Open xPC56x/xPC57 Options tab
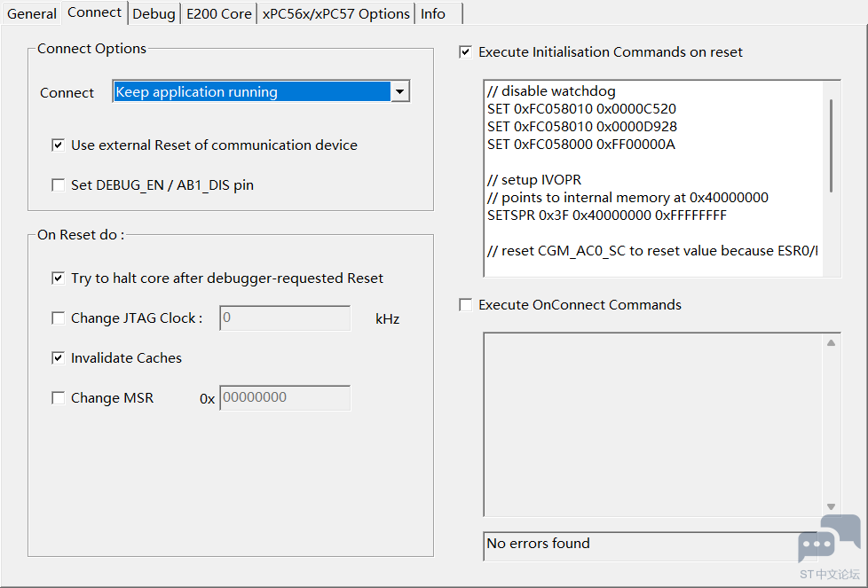The width and height of the screenshot is (868, 588). click(x=336, y=14)
